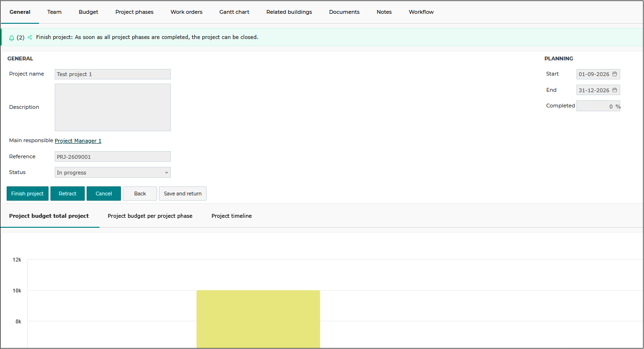Open the Work orders tab
The image size is (644, 349).
(187, 12)
